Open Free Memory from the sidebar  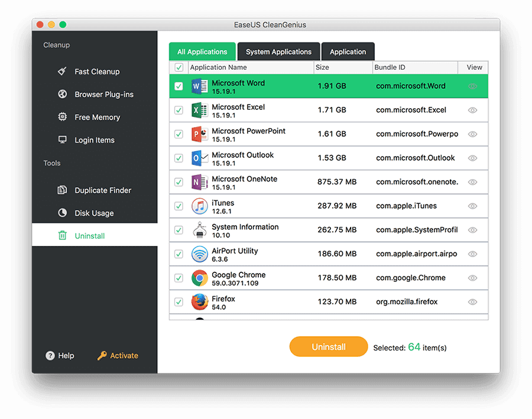[95, 117]
